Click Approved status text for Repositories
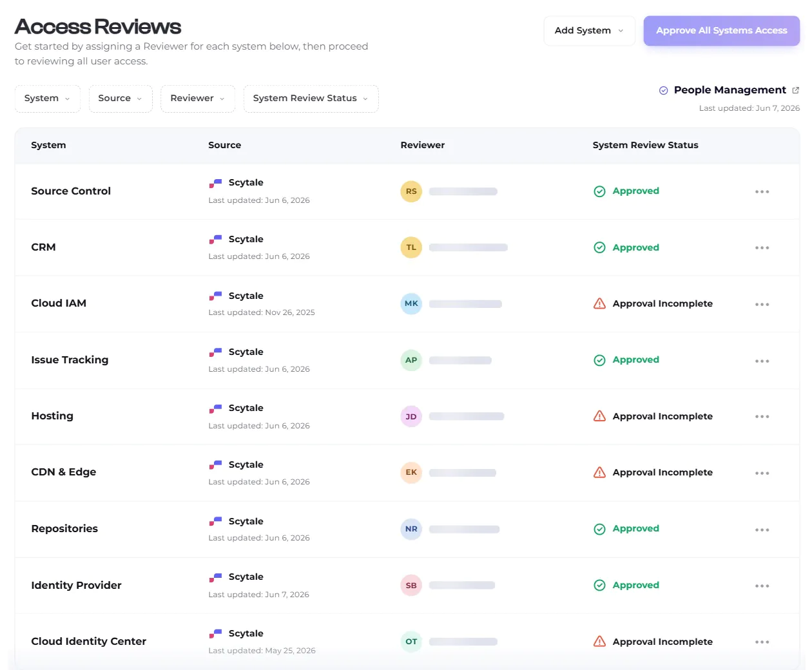Viewport: 812px width, 670px height. 635,528
